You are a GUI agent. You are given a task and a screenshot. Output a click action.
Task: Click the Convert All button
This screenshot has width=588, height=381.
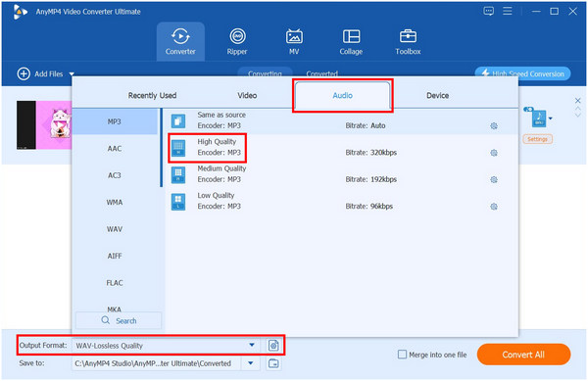(x=523, y=355)
